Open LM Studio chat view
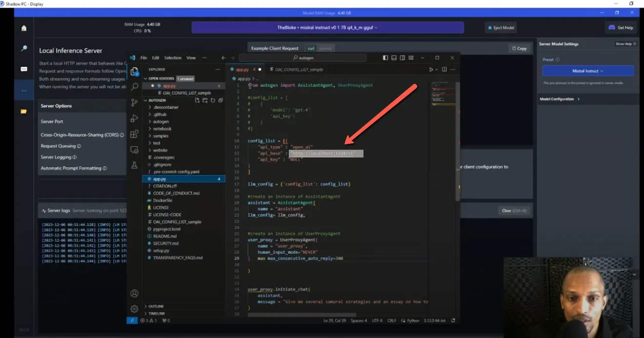644x338 pixels. [22, 69]
